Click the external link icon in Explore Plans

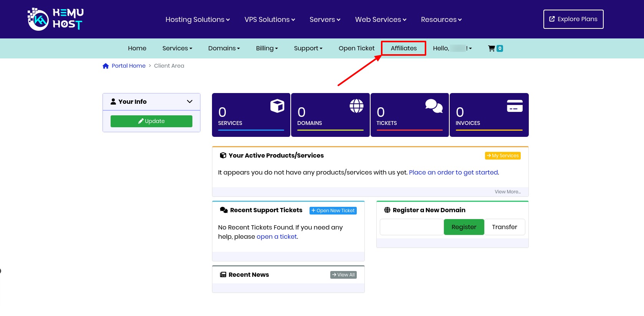click(x=552, y=19)
